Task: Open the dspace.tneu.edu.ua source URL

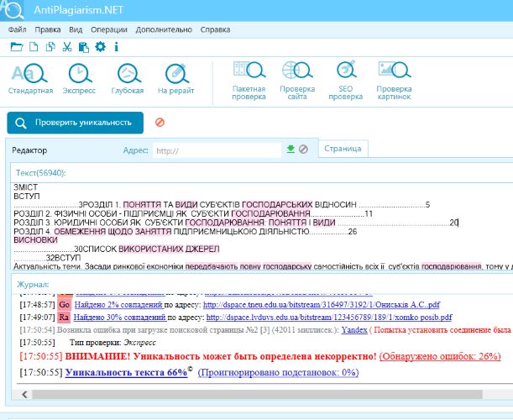Action: pyautogui.click(x=322, y=305)
